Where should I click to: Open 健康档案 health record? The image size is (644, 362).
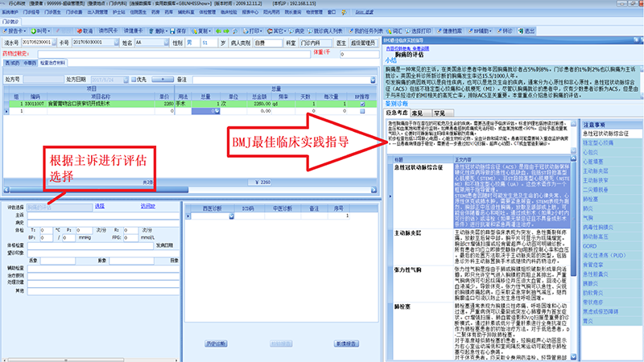pos(449,31)
